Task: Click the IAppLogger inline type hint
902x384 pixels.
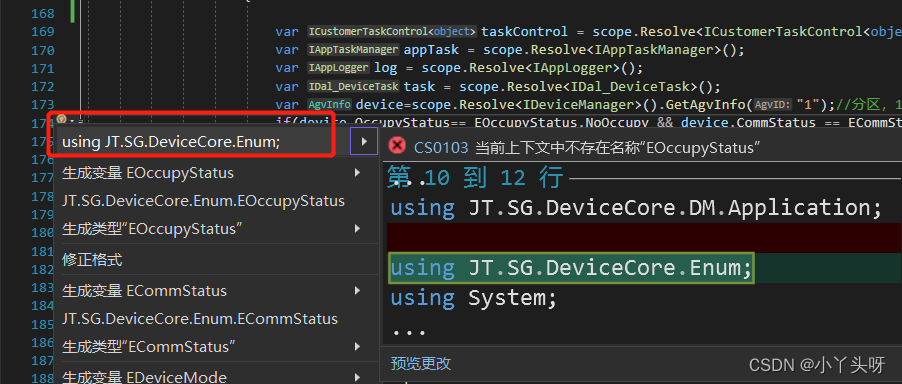Action: 338,68
